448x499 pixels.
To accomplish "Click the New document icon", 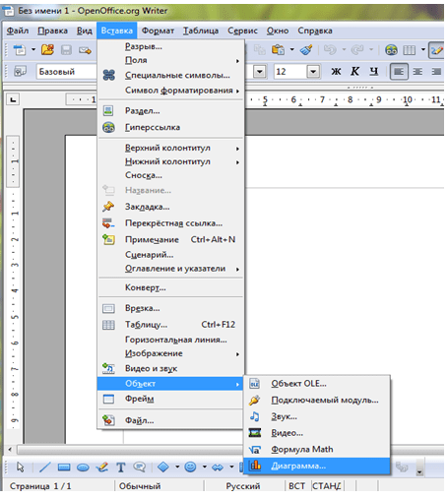I will coord(20,50).
